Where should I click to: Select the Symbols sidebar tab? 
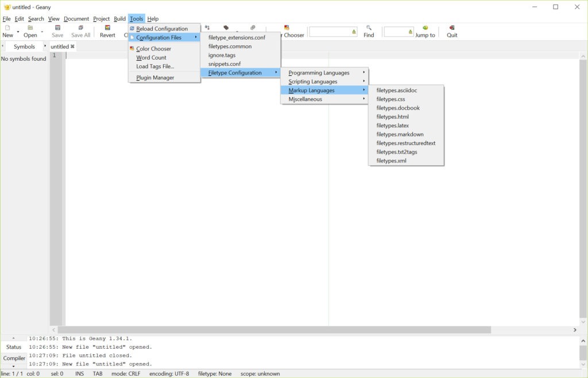[24, 46]
